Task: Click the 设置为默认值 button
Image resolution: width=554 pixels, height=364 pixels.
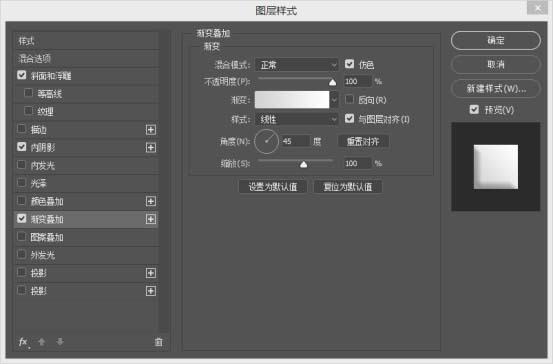Action: pyautogui.click(x=272, y=187)
